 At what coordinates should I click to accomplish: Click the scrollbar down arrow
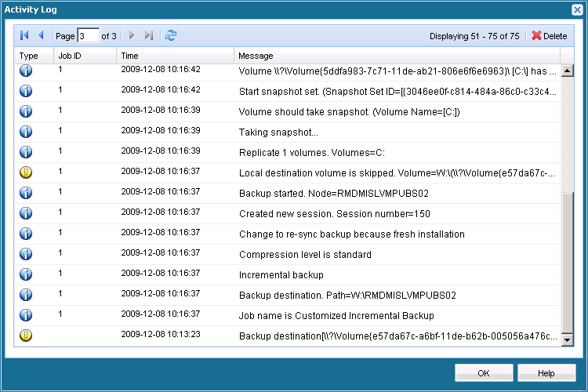[x=568, y=339]
